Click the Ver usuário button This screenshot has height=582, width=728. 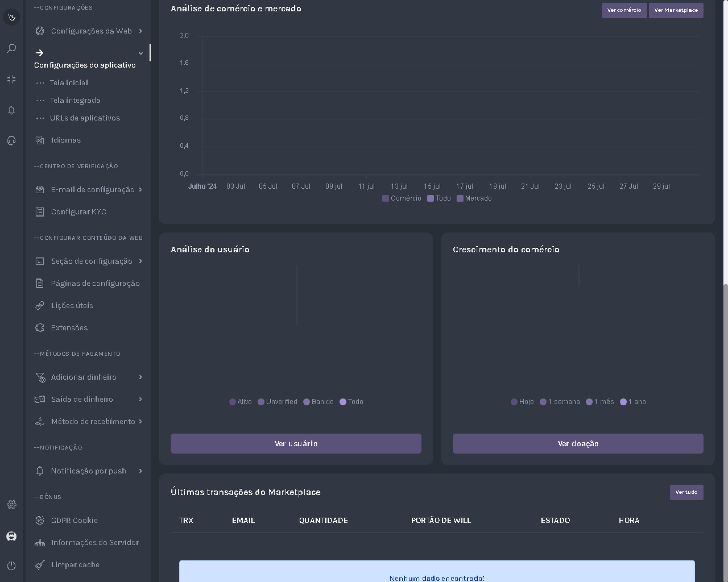[x=296, y=443]
